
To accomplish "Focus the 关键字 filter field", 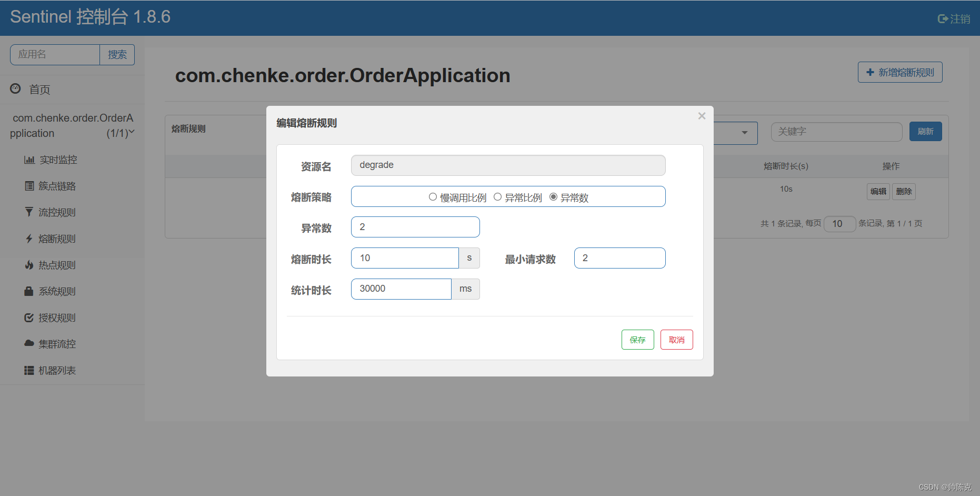I will click(x=837, y=132).
